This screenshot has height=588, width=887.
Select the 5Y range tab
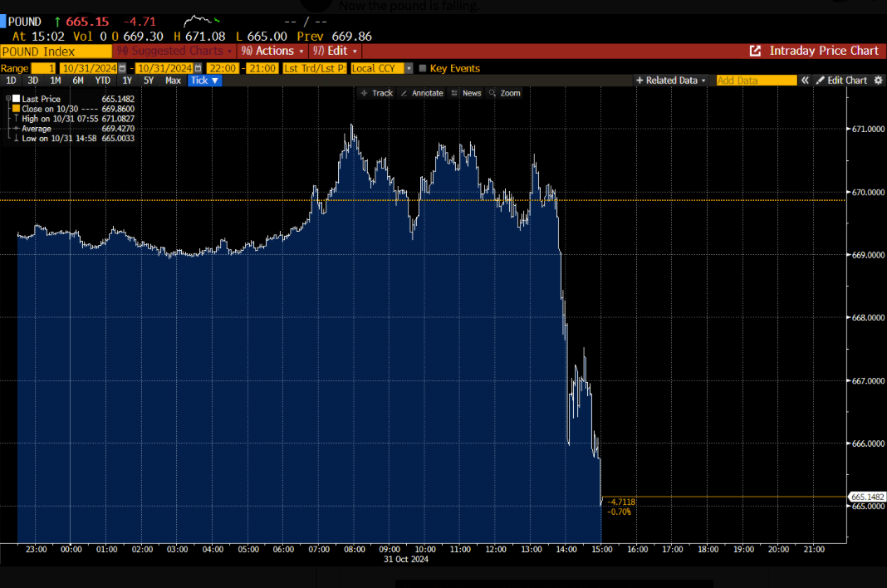(149, 81)
